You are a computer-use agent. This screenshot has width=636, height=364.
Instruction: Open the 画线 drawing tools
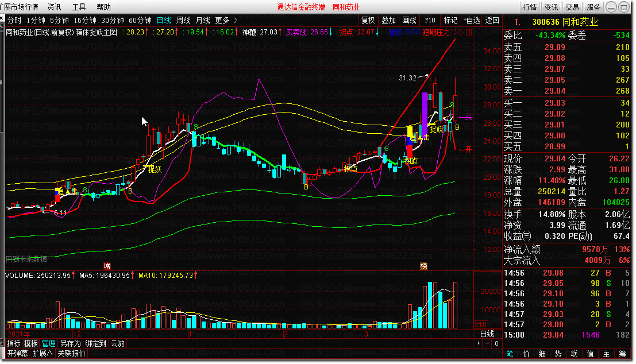pos(409,20)
